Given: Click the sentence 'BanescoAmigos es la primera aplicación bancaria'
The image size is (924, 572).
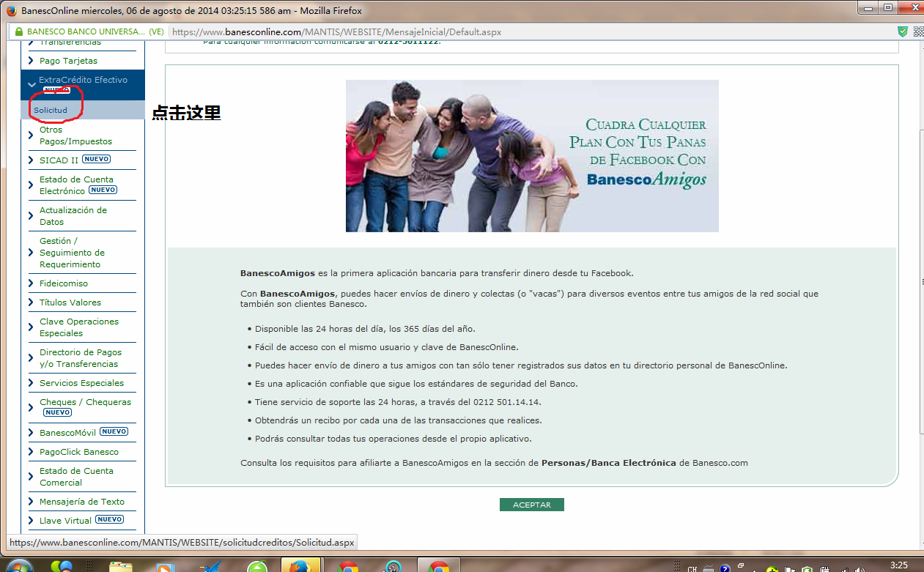Looking at the screenshot, I should tap(437, 273).
